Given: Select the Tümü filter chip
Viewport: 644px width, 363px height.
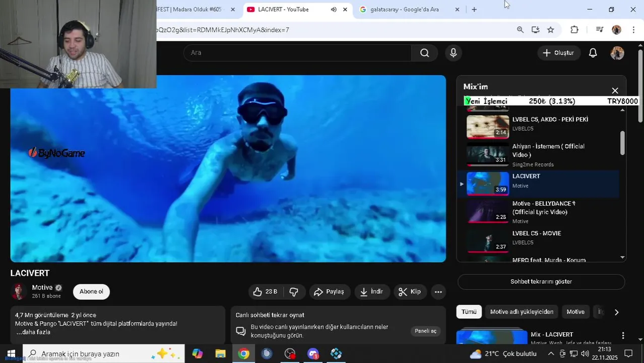Looking at the screenshot, I should point(469,312).
